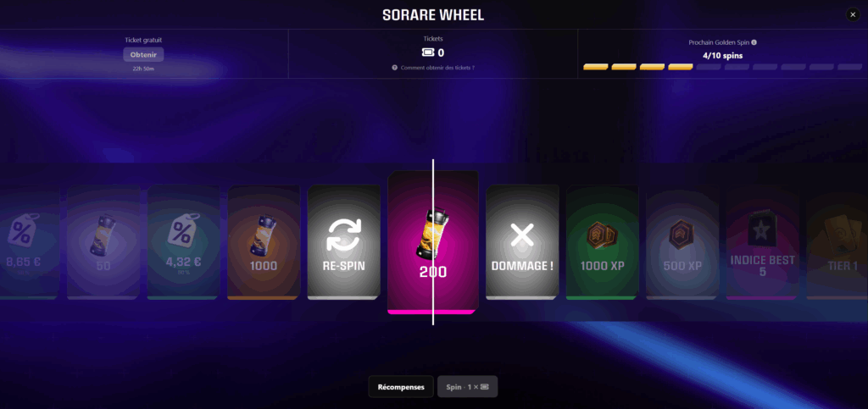Select the 8,65 € discount tag card

tap(30, 242)
